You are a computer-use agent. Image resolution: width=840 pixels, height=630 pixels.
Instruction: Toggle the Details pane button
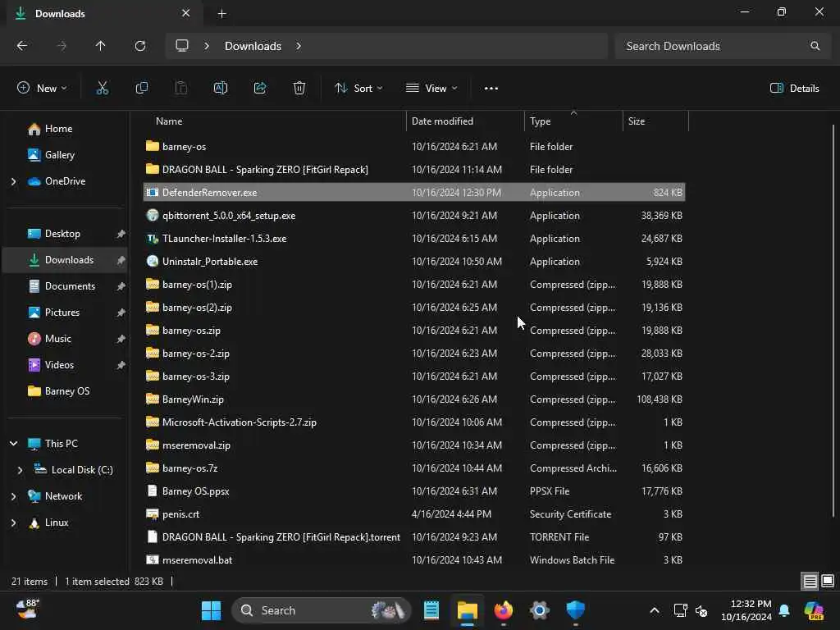[x=794, y=89]
